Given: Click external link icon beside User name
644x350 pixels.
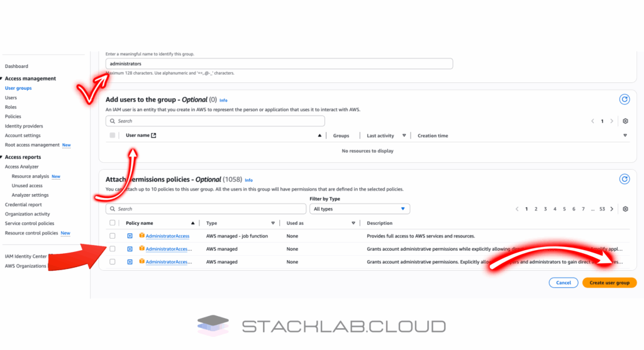Looking at the screenshot, I should (x=154, y=136).
